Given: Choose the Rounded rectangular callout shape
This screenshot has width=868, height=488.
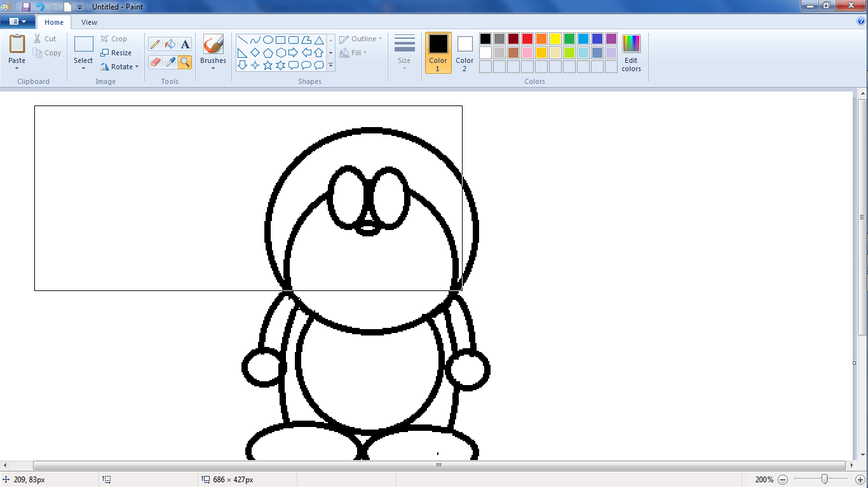Looking at the screenshot, I should tap(293, 65).
